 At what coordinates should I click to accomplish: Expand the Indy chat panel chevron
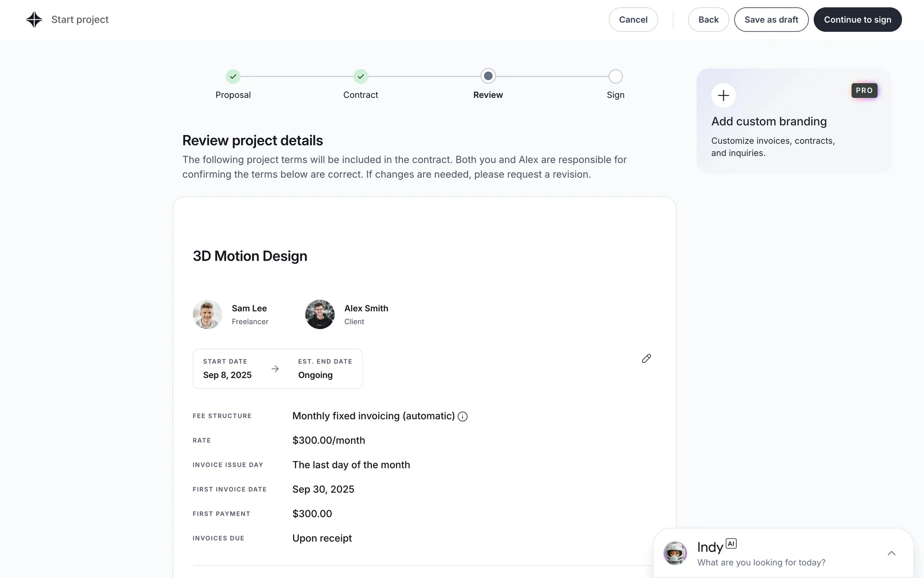pyautogui.click(x=891, y=553)
